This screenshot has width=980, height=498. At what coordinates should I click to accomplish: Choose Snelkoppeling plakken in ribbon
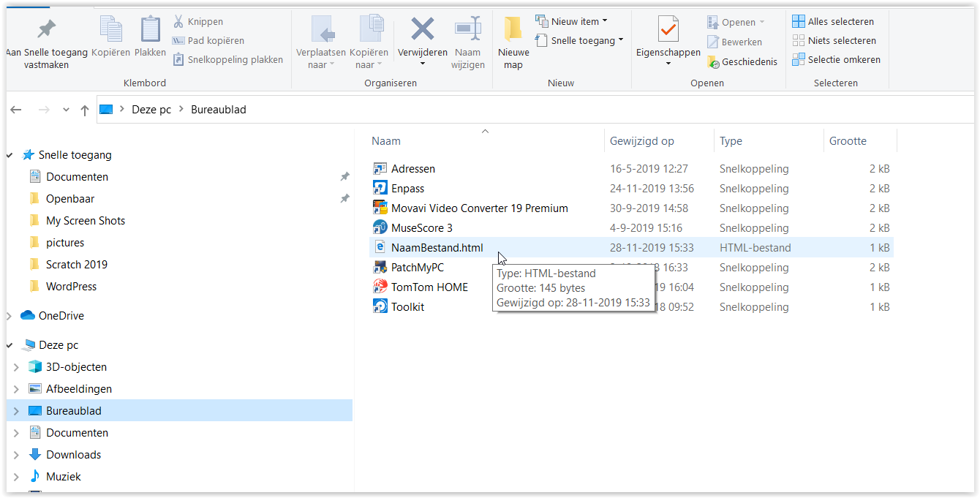click(228, 60)
